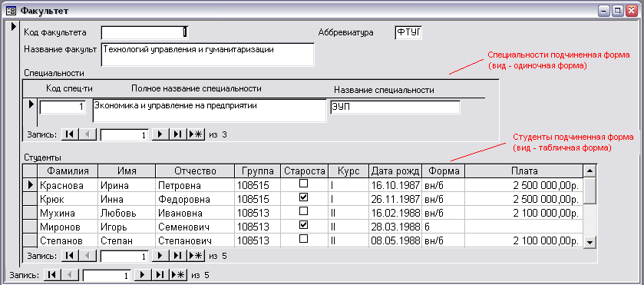Uncheck Староста checkbox for Миронов

pyautogui.click(x=303, y=225)
